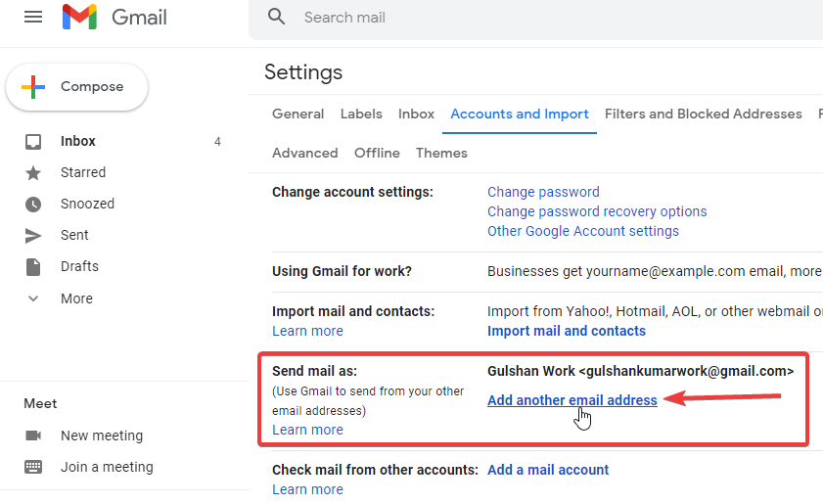Select the Accounts and Import tab
Image resolution: width=823 pixels, height=504 pixels.
[x=519, y=114]
